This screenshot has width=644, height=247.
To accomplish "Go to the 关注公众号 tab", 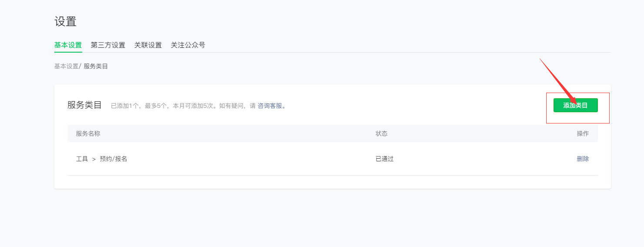I will coord(188,45).
